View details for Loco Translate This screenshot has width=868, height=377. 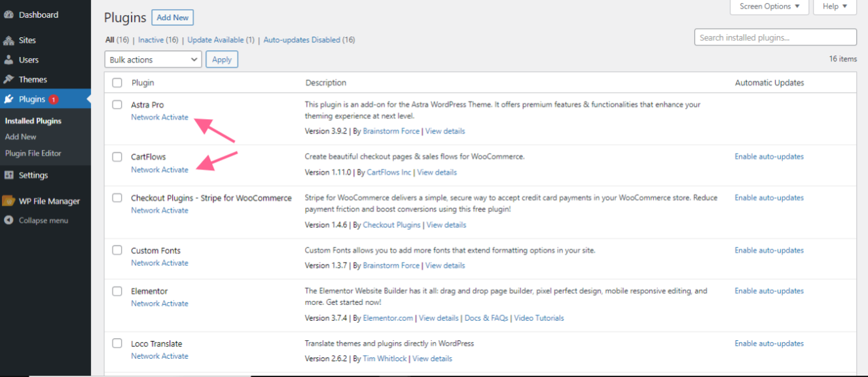click(x=432, y=359)
